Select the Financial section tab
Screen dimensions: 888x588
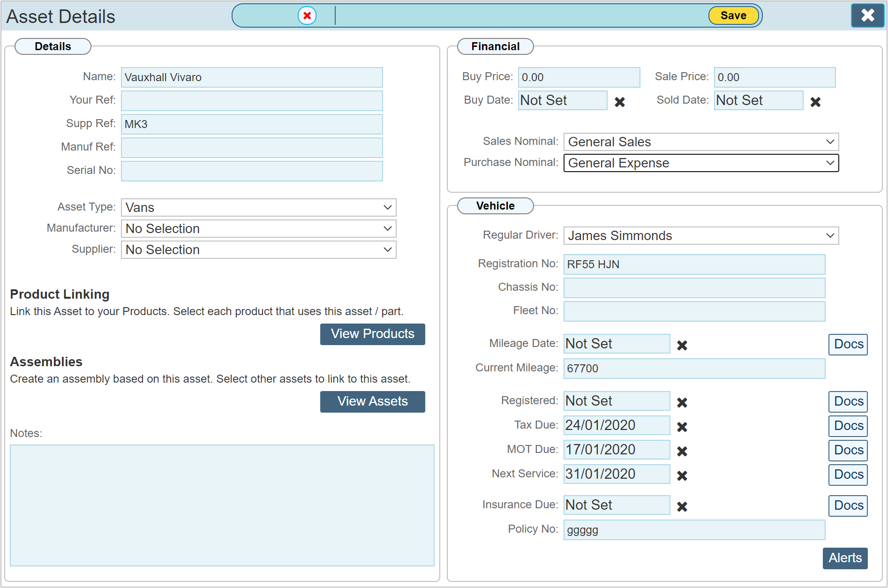pos(496,46)
